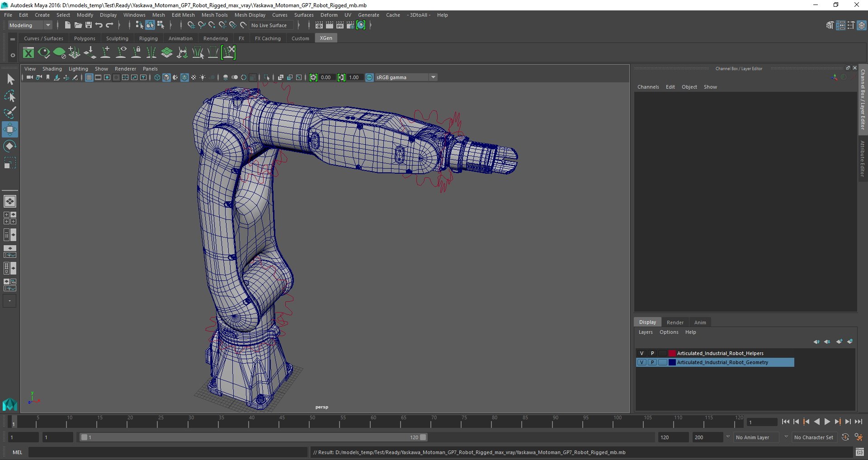Open the XGen window shelf icon
This screenshot has height=460, width=868.
tap(28, 53)
